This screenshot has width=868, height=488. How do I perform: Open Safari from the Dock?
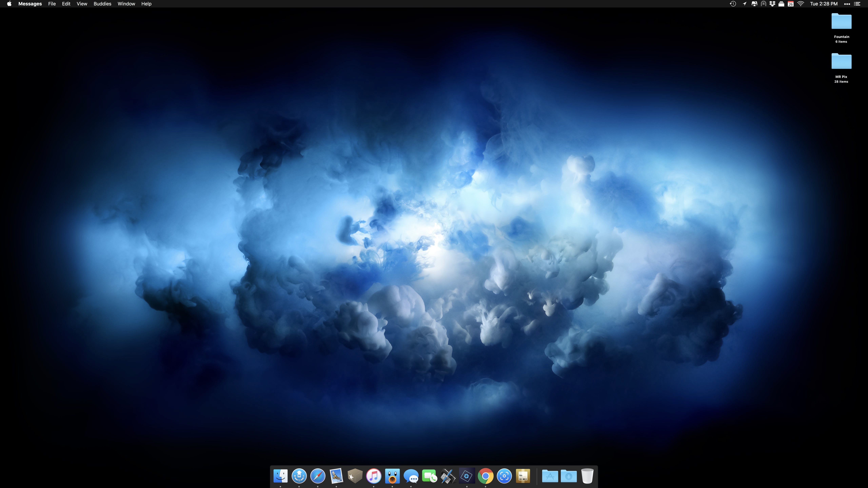click(x=317, y=476)
